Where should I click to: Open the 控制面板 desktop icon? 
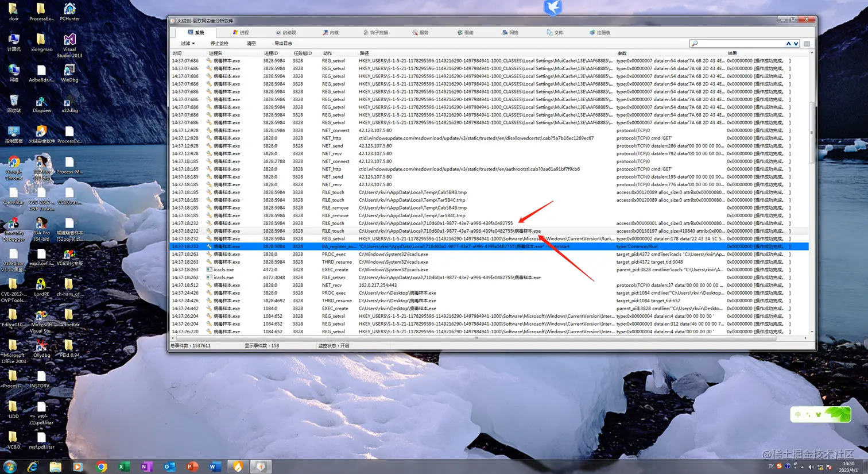click(x=14, y=134)
